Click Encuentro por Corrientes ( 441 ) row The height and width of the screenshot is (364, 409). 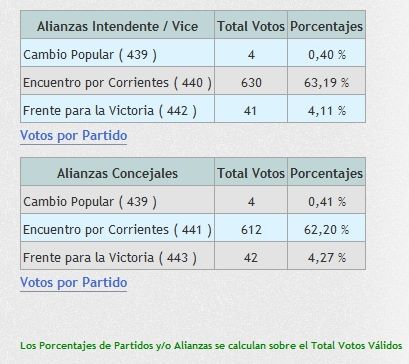(193, 228)
